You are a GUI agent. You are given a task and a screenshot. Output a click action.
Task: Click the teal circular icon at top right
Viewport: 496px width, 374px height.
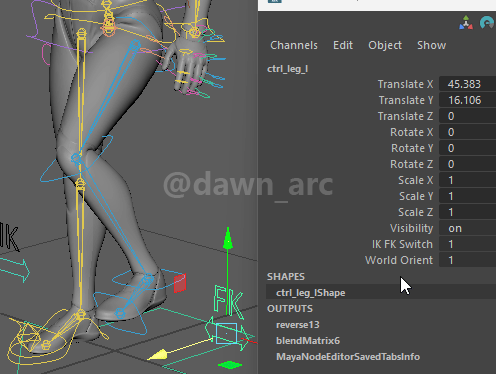pyautogui.click(x=487, y=22)
